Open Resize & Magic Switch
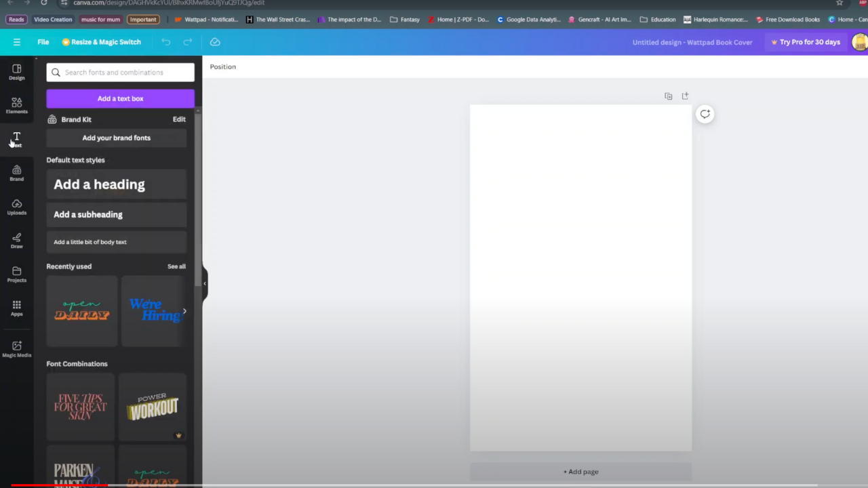868x488 pixels. (101, 42)
